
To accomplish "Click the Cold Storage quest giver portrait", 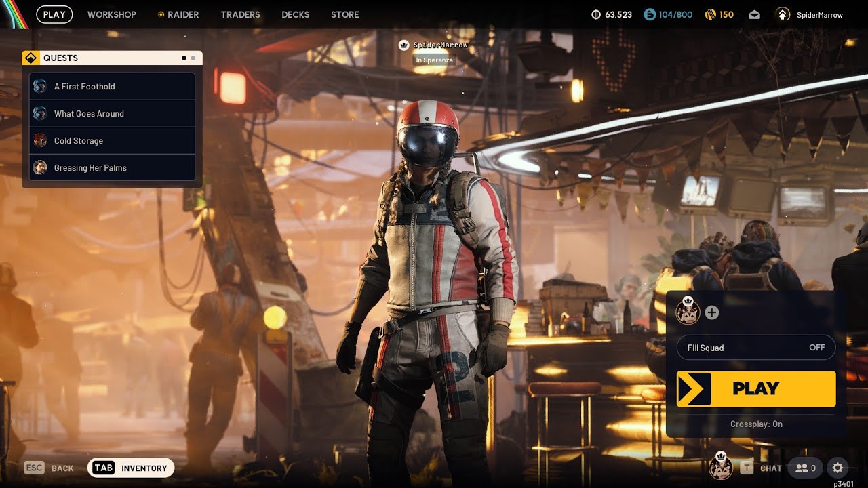I will pos(40,140).
